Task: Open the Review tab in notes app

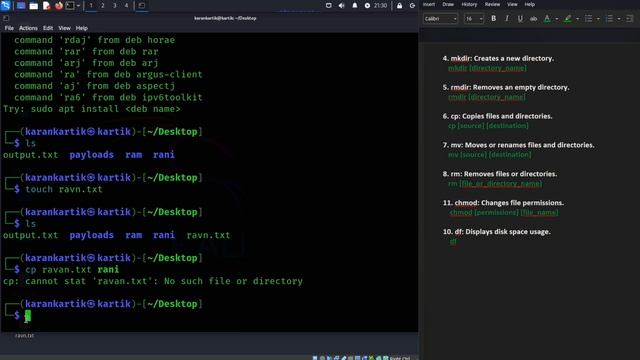Action: [492, 4]
